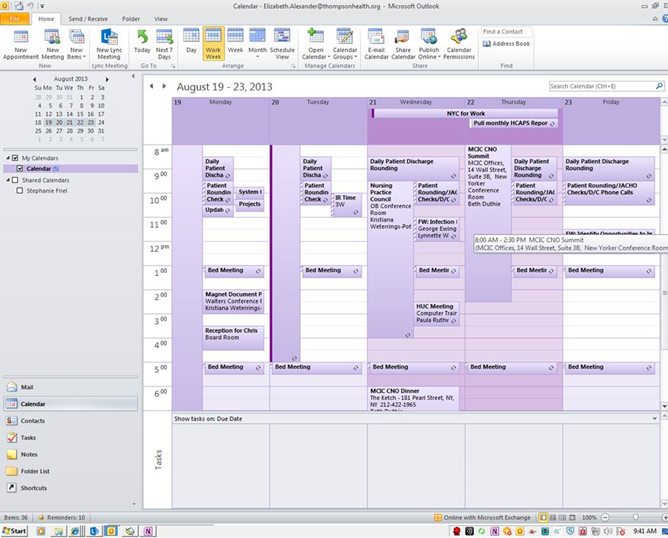Screen dimensions: 668x538
Task: Open the Address Book
Action: (x=506, y=43)
